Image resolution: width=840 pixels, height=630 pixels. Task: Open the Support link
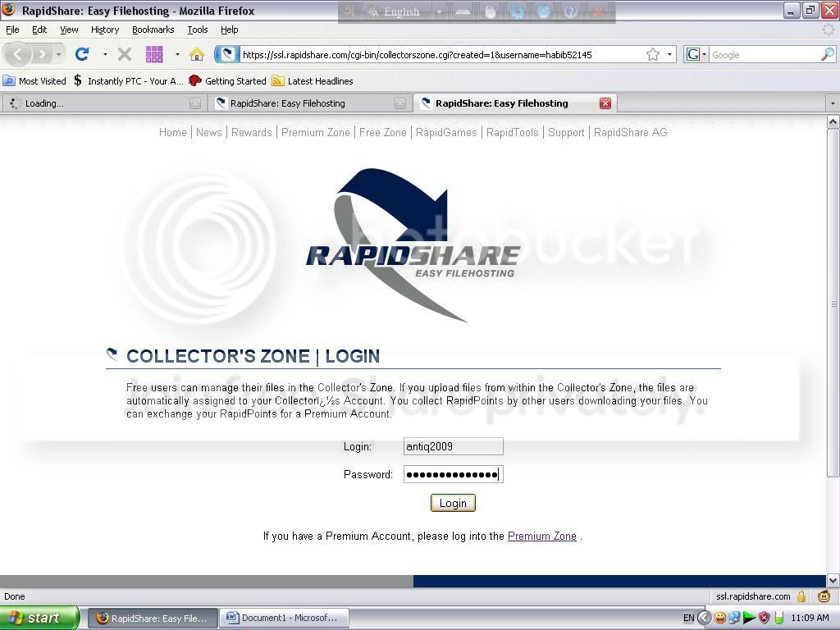[566, 132]
